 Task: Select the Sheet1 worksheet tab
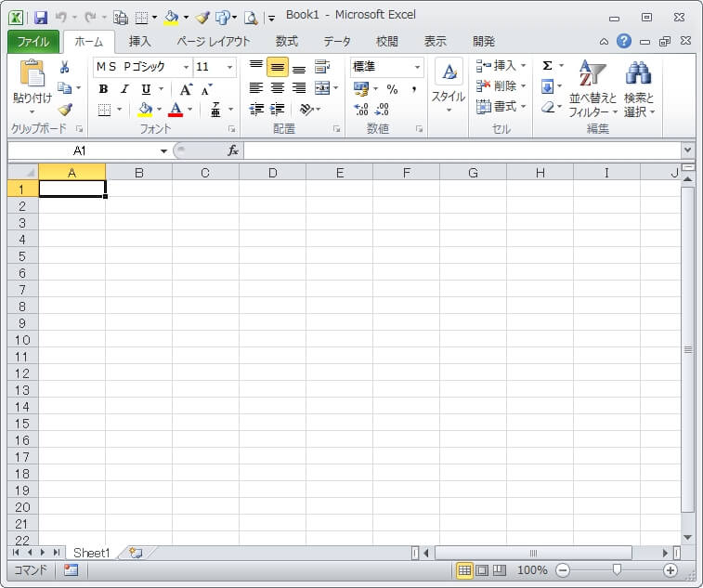coord(91,553)
